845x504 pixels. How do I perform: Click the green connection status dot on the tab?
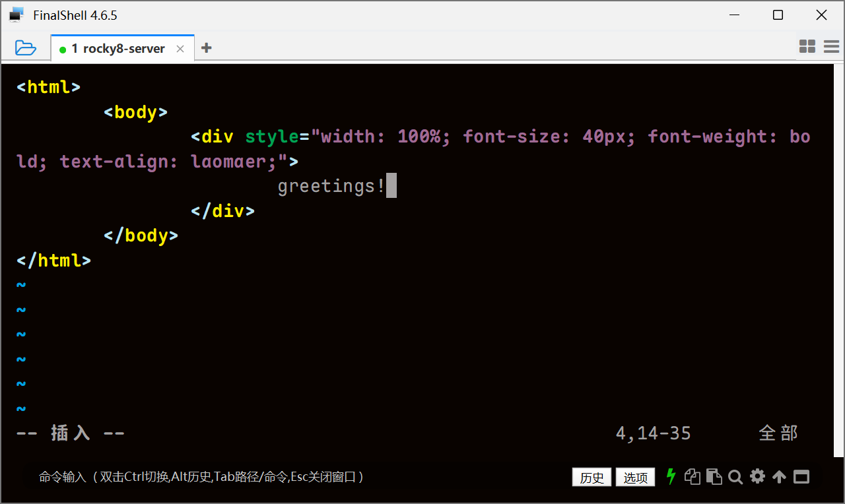click(x=63, y=48)
